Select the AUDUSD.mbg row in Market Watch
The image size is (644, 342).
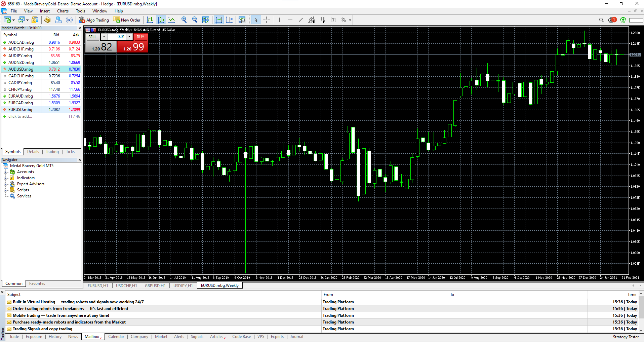tap(41, 69)
